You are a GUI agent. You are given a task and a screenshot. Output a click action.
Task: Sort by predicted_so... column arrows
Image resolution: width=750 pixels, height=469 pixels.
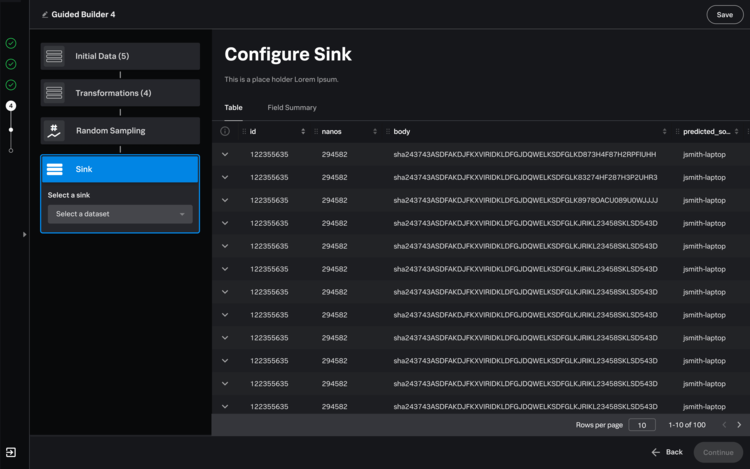pos(737,131)
